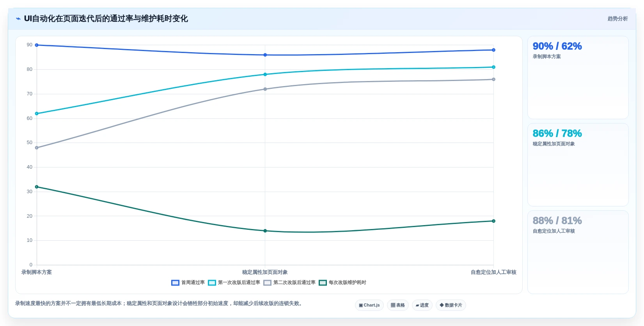Select the Chart.js tag chip
Image resolution: width=644 pixels, height=326 pixels.
pyautogui.click(x=369, y=305)
